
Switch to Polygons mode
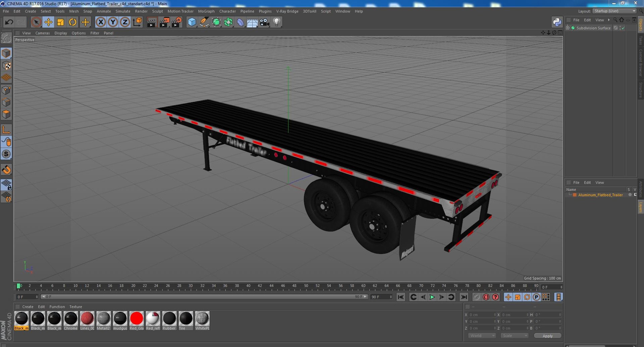6,114
